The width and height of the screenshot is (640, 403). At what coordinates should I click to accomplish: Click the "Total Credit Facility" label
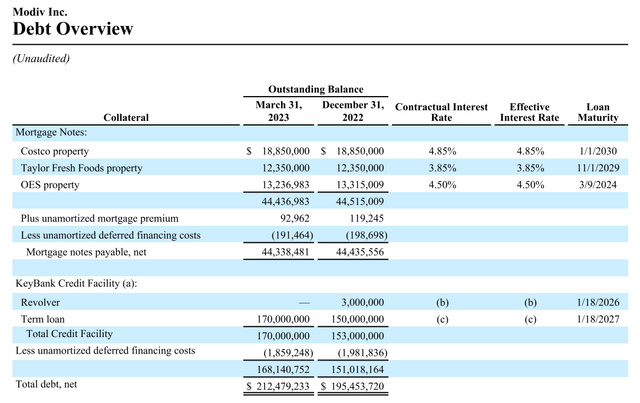(69, 334)
